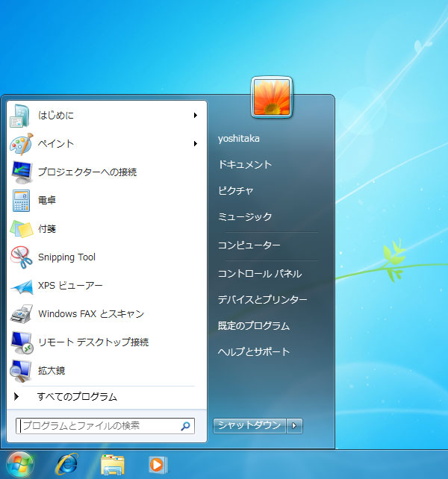Click the calculator icon beside 電卓

pyautogui.click(x=21, y=201)
